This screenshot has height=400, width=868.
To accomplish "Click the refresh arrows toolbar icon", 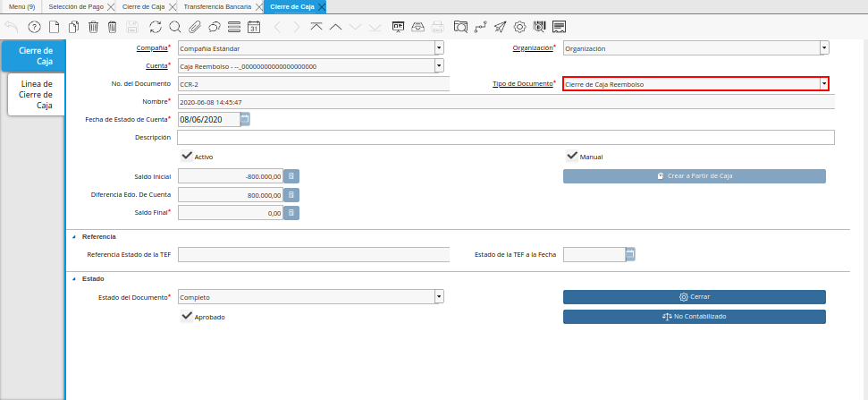I will coord(156,27).
